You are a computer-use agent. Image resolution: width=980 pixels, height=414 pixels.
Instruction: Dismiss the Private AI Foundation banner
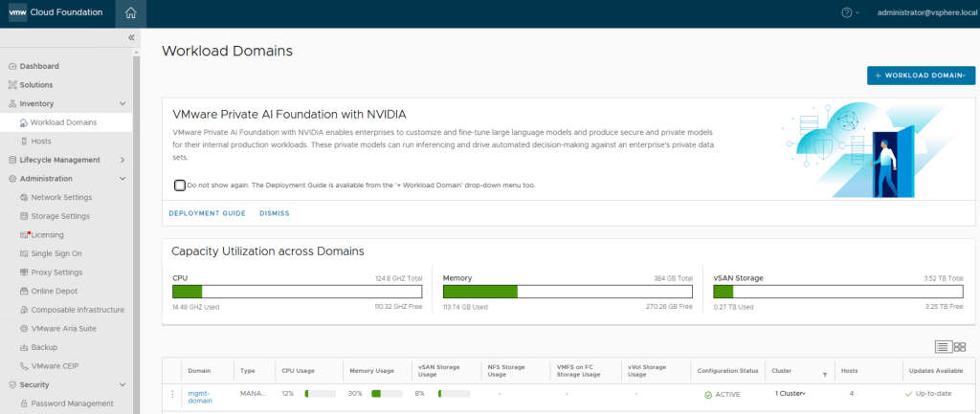[x=274, y=213]
